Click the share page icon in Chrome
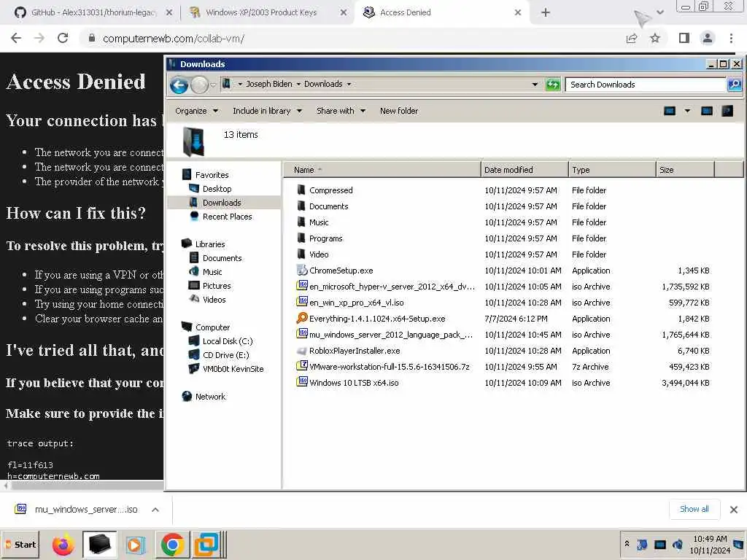This screenshot has width=747, height=560. [632, 38]
